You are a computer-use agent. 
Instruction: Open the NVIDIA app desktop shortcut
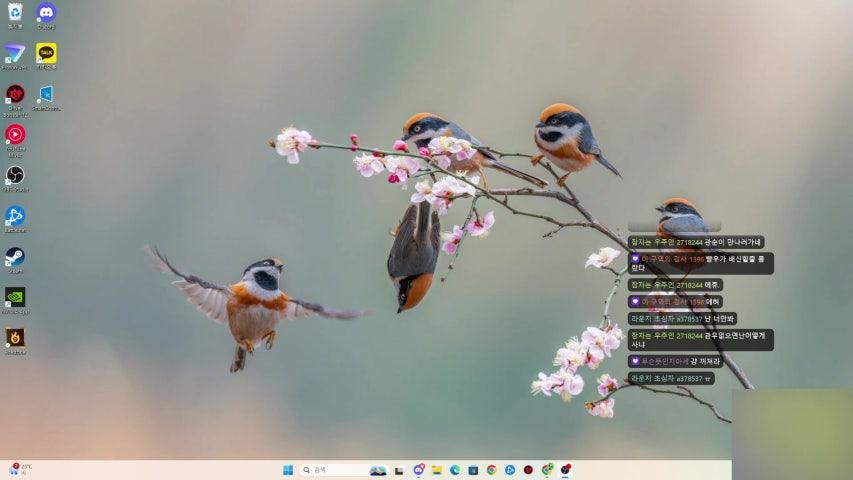[x=15, y=300]
